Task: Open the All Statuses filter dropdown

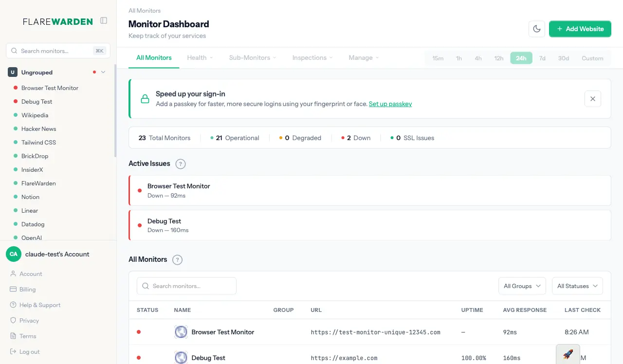Action: [x=578, y=286]
